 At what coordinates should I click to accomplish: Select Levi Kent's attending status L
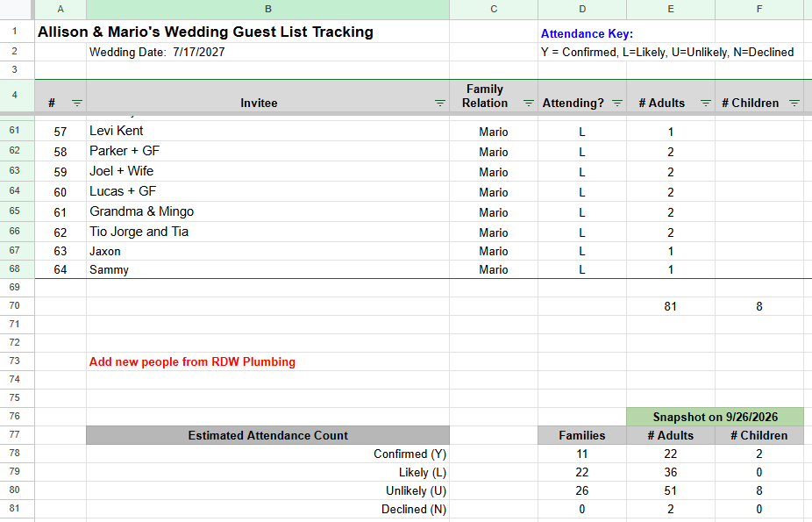582,132
